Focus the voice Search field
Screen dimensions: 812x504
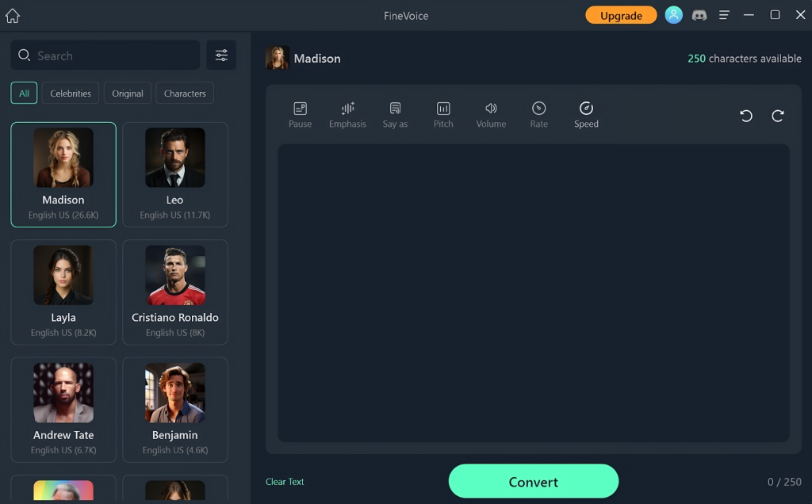105,55
